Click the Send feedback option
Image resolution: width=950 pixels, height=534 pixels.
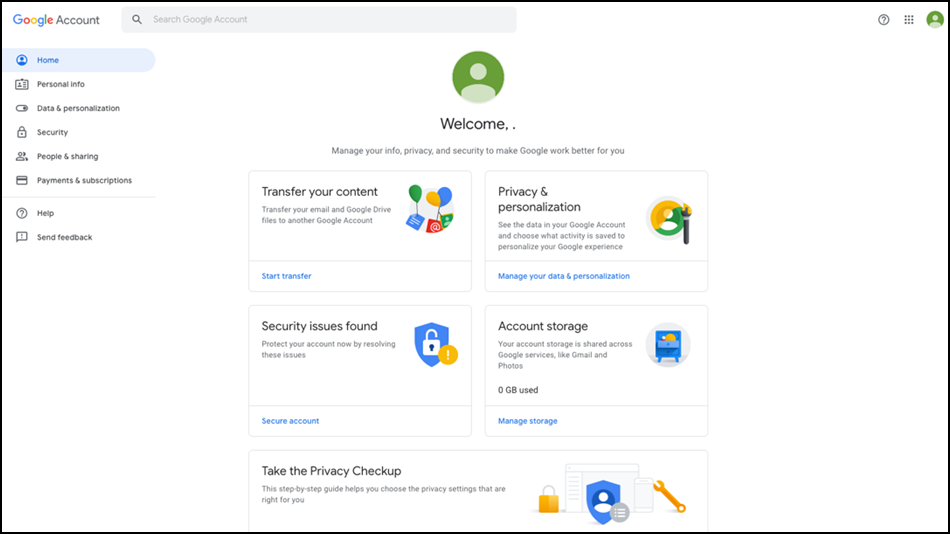64,237
